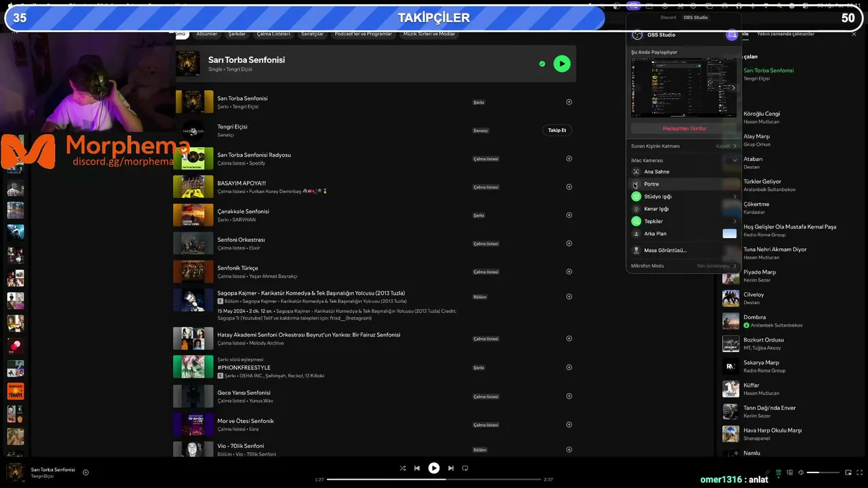Image resolution: width=868 pixels, height=488 pixels.
Task: Toggle repeat in the player bar
Action: tap(465, 468)
